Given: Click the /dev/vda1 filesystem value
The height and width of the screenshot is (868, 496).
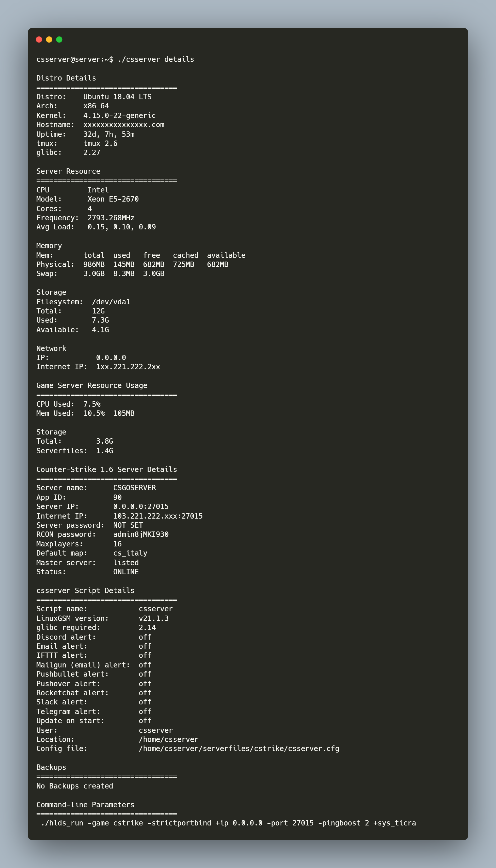Looking at the screenshot, I should point(111,302).
